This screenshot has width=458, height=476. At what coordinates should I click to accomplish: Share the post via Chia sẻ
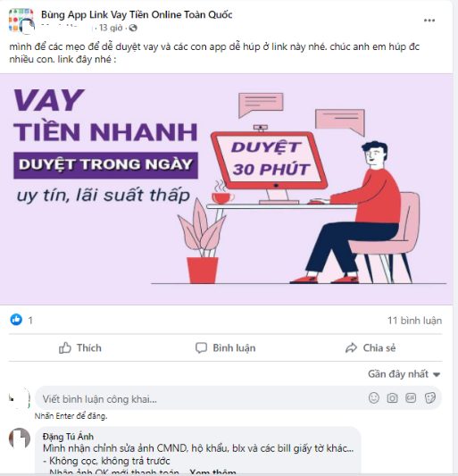tap(371, 348)
